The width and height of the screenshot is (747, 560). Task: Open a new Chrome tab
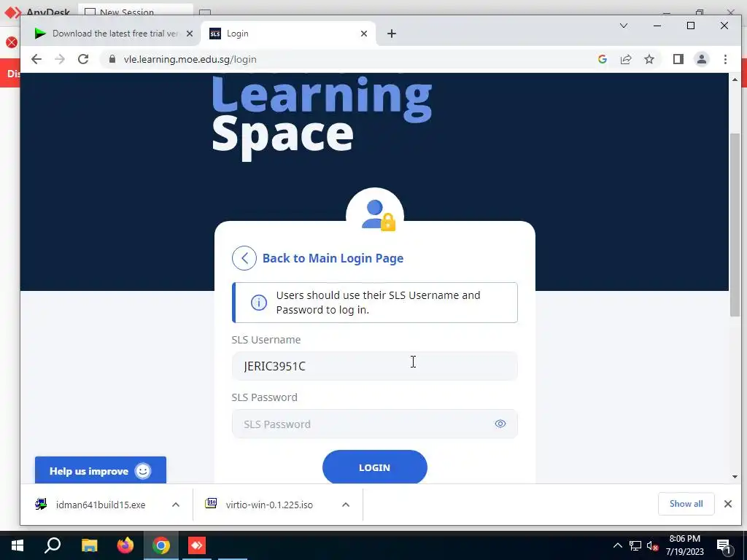(392, 34)
